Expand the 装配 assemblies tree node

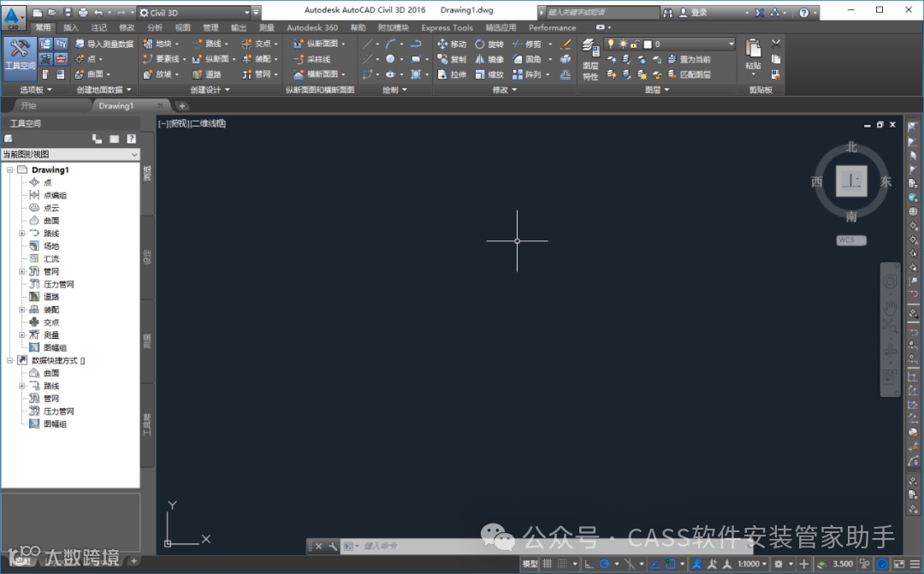[x=21, y=310]
